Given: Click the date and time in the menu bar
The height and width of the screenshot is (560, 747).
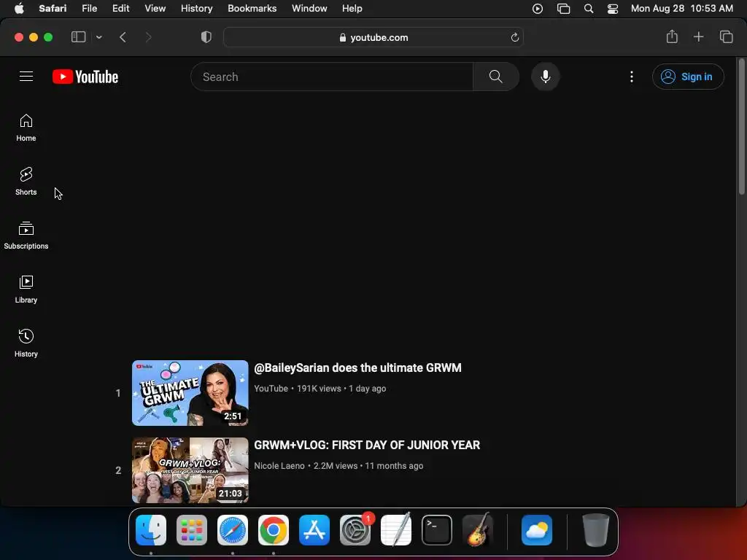Looking at the screenshot, I should point(682,9).
